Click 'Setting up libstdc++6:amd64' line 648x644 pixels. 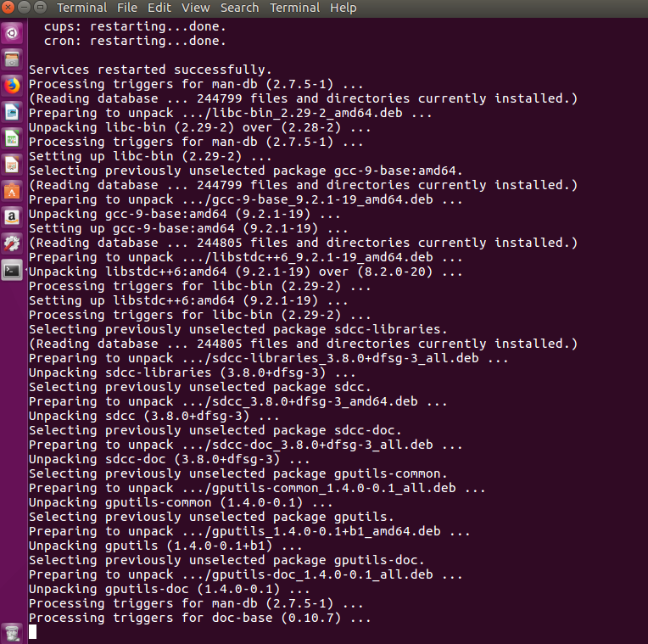click(188, 300)
